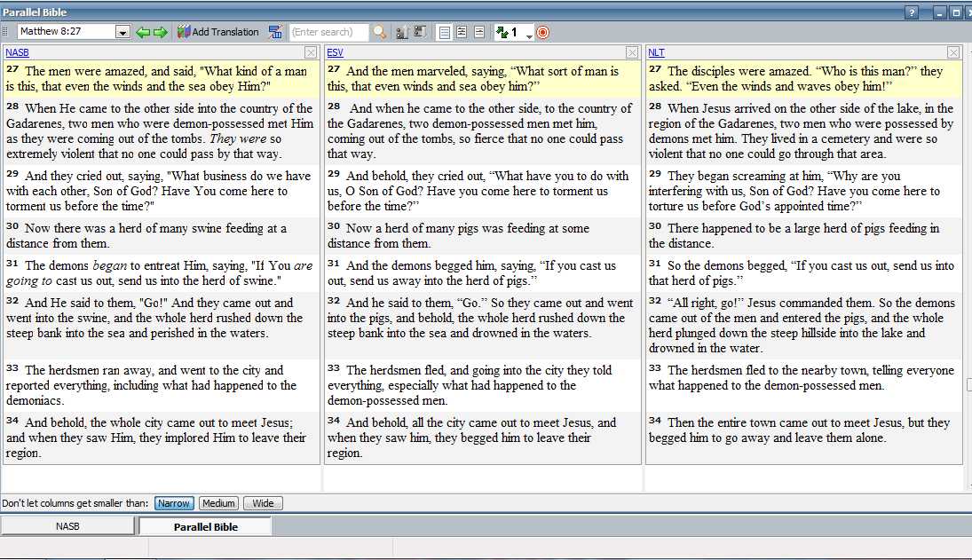Screen dimensions: 972x560
Task: Select the first paragraph layout icon
Action: [445, 32]
